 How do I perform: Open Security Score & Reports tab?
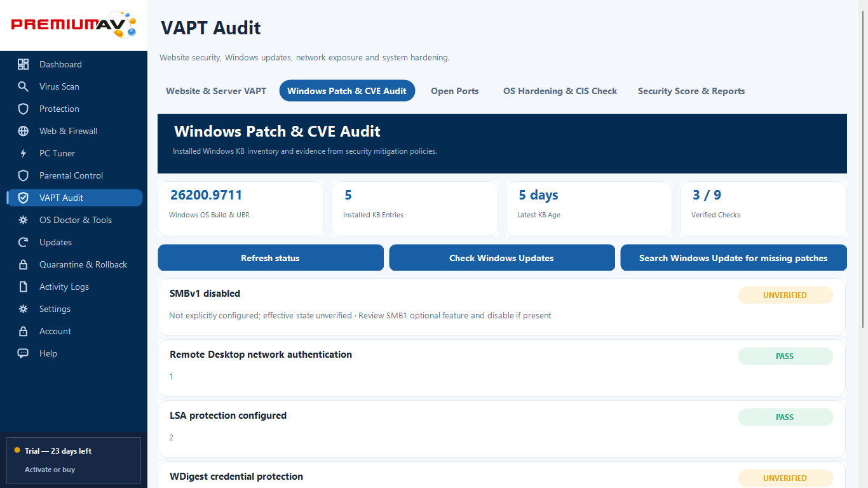pos(691,91)
